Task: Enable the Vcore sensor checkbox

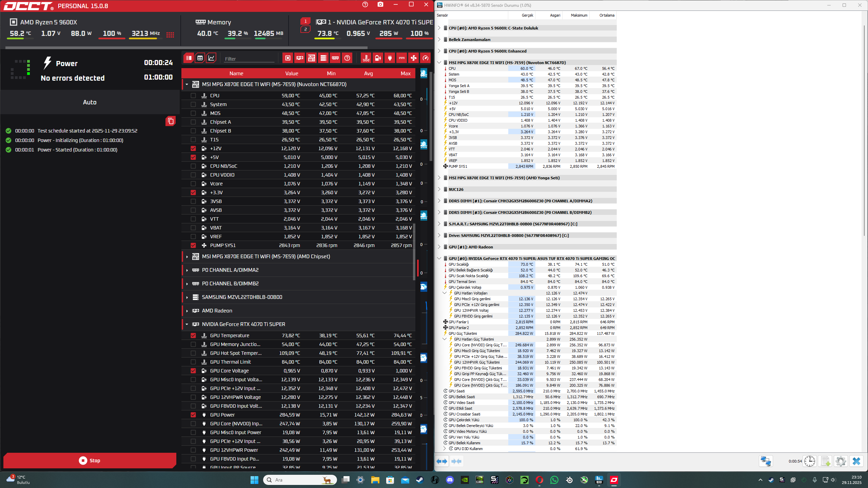Action: point(193,184)
